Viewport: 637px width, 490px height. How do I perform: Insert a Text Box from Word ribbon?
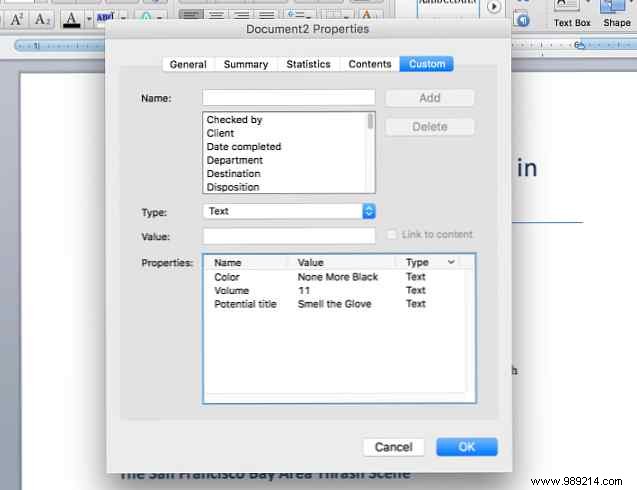point(572,14)
